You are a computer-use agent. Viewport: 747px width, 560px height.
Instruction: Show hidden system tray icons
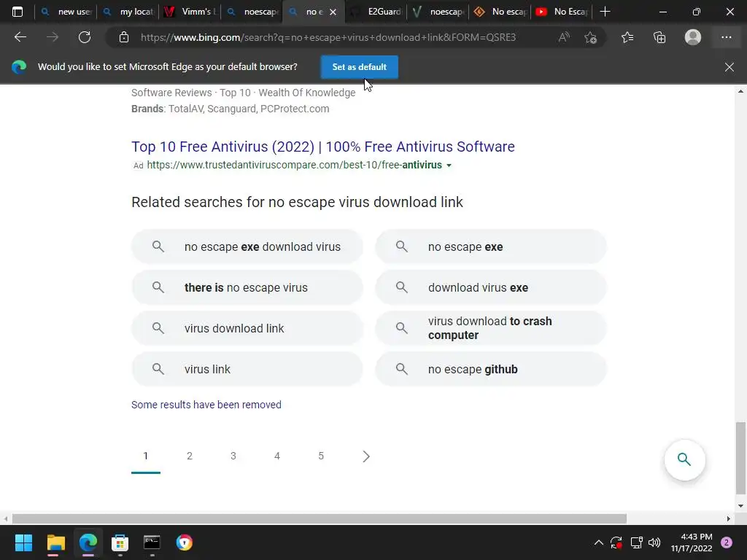click(x=599, y=542)
